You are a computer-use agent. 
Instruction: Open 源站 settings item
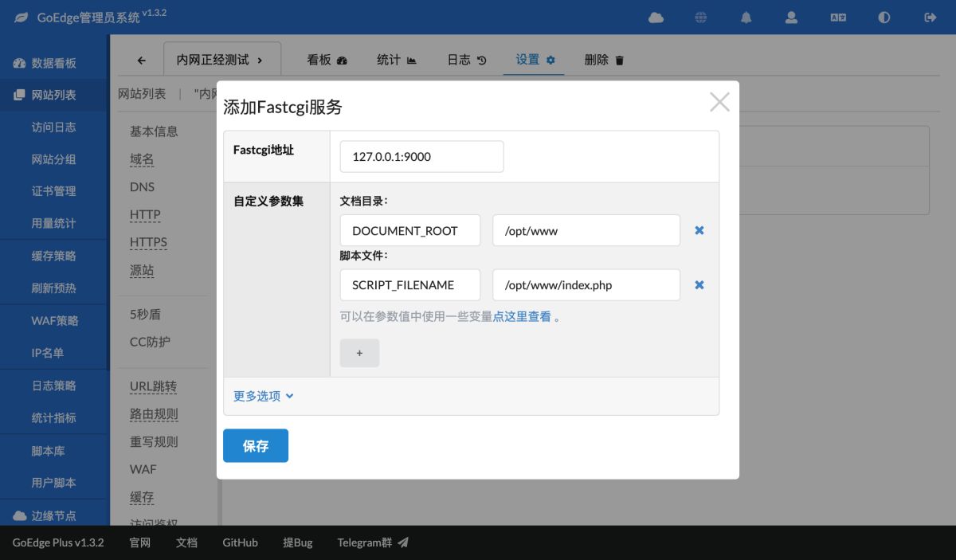point(142,270)
